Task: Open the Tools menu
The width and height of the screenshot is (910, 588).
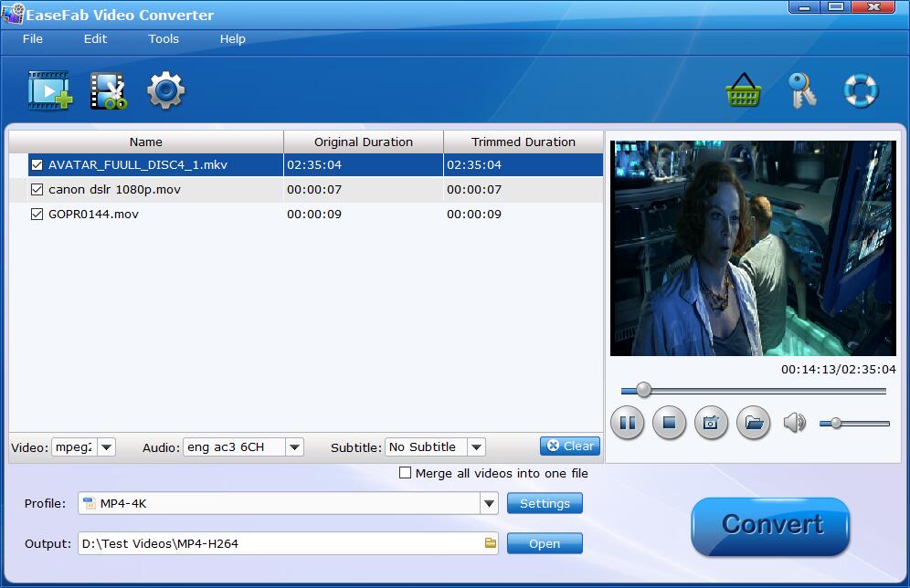Action: pos(163,39)
